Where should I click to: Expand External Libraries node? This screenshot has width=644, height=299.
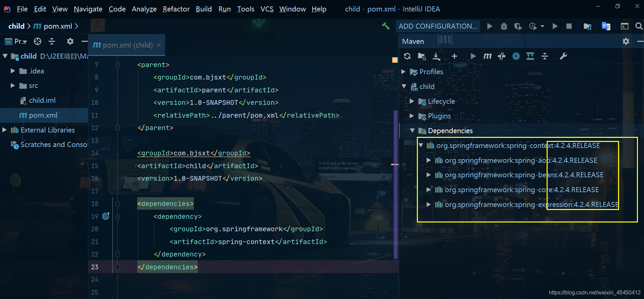pos(4,130)
